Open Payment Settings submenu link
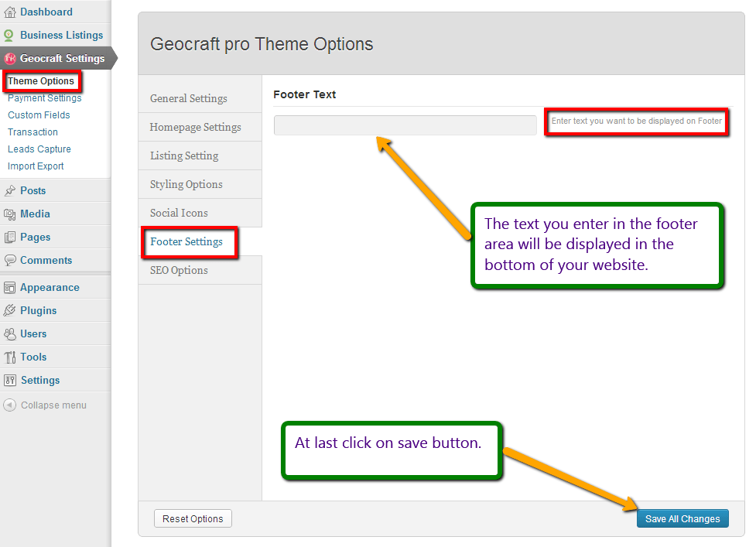 [44, 98]
